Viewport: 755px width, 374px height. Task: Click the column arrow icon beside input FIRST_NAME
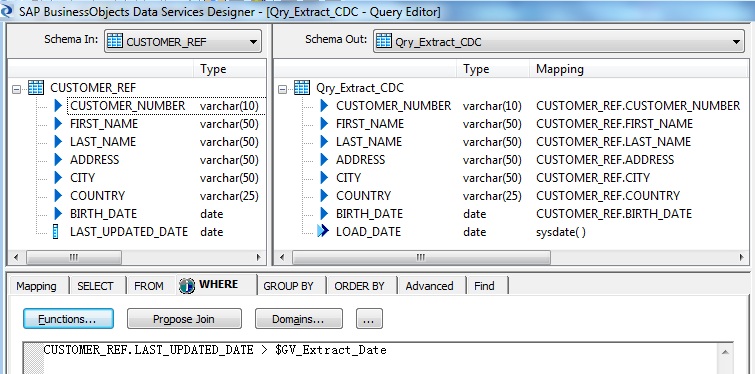(58, 124)
